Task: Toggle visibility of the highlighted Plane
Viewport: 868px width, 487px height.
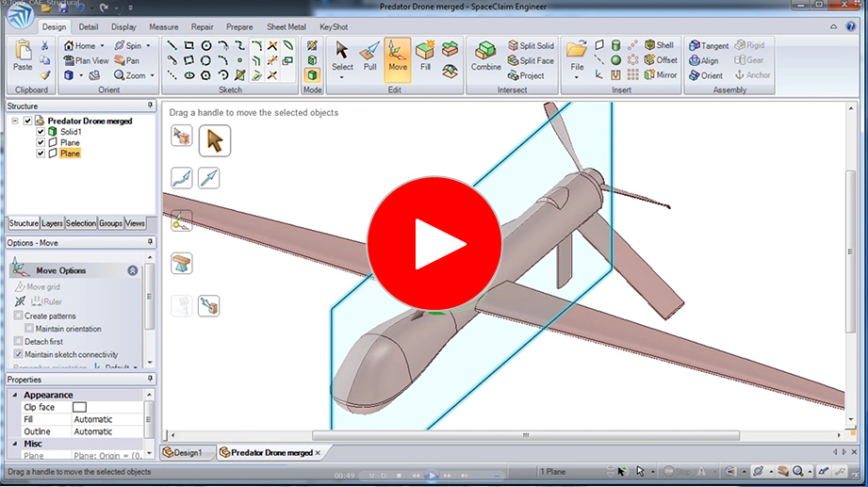Action: (x=41, y=154)
